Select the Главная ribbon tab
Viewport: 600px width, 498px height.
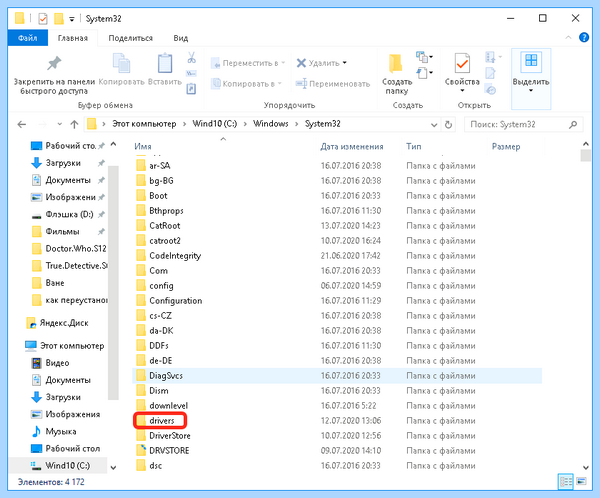coord(73,38)
